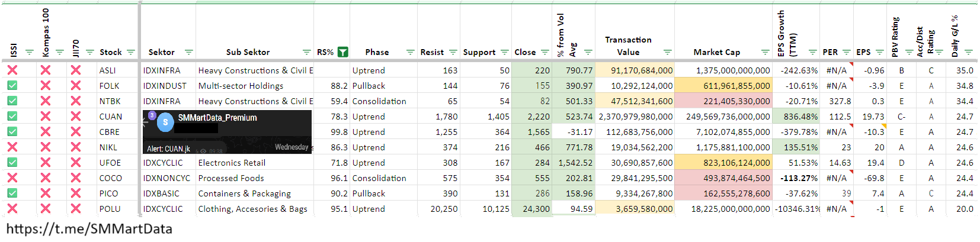Expand the Sektor filter dropdown
Image resolution: width=980 pixels, height=242 pixels.
coord(188,52)
